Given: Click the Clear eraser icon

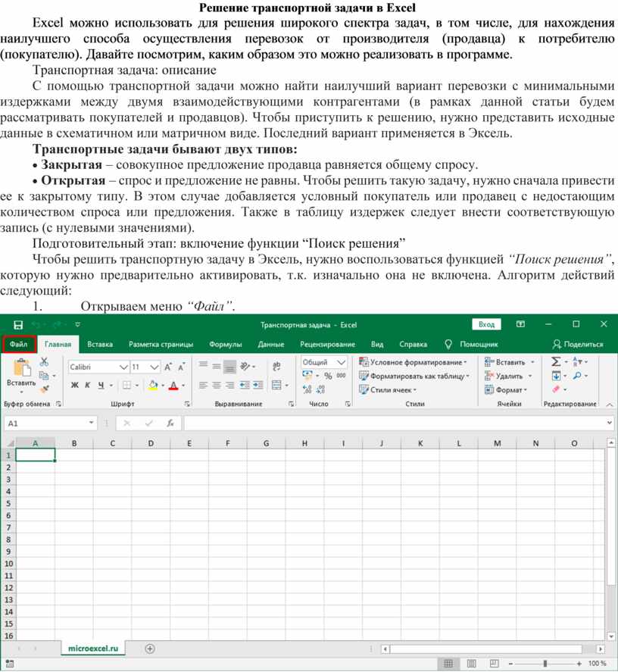Looking at the screenshot, I should pyautogui.click(x=557, y=389).
